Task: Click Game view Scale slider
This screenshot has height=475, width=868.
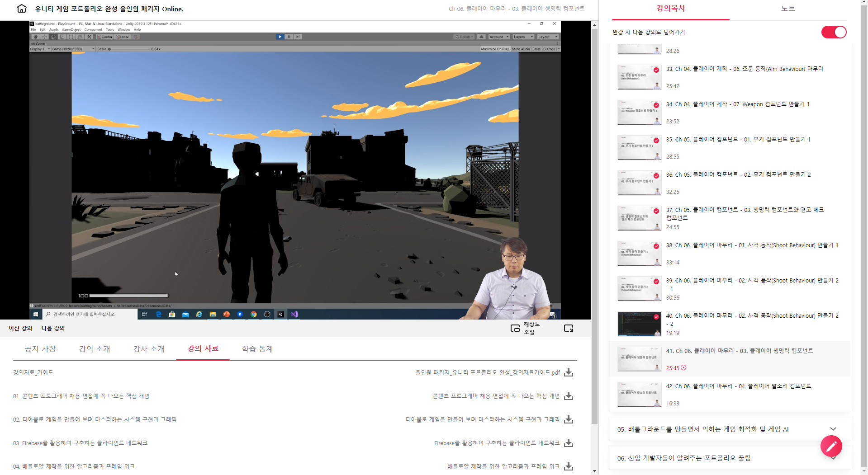Action: coord(129,49)
